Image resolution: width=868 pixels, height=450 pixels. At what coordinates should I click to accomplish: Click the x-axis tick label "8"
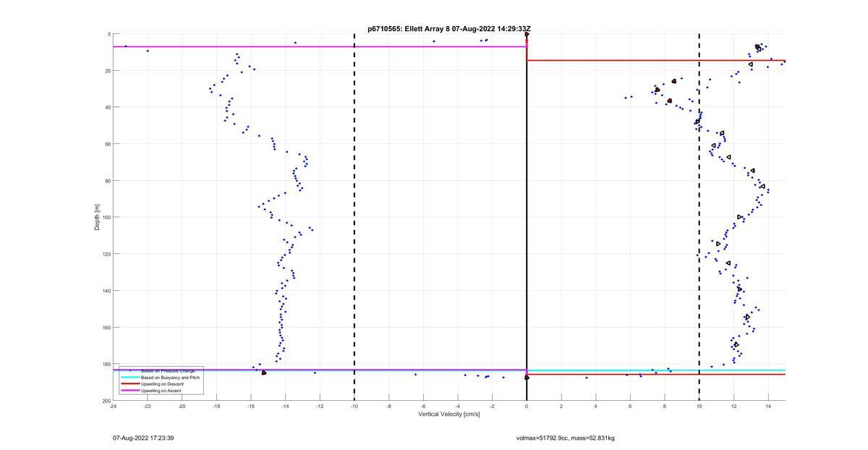click(x=665, y=406)
